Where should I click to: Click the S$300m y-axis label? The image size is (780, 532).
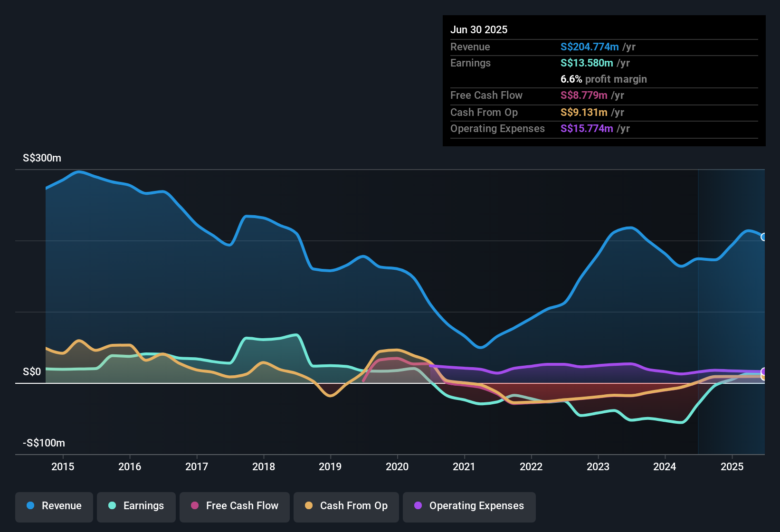[42, 158]
